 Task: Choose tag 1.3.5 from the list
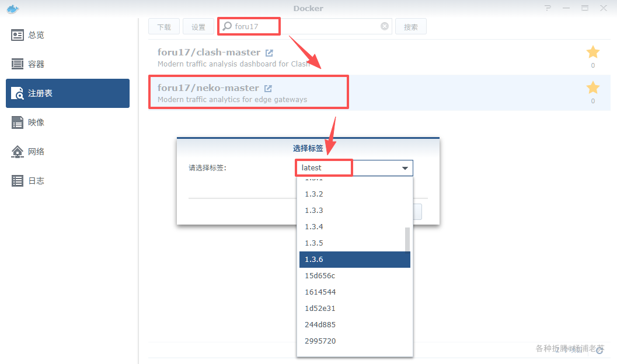coord(354,243)
